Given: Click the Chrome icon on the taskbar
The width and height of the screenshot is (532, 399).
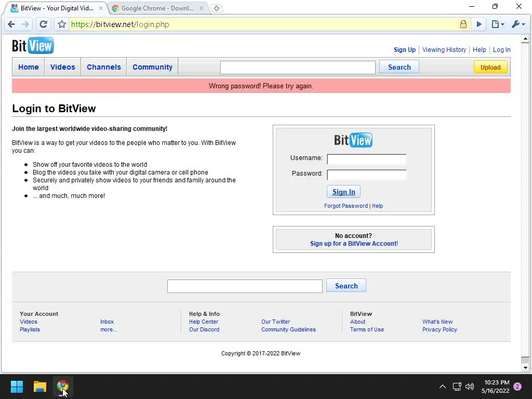Looking at the screenshot, I should pyautogui.click(x=63, y=387).
